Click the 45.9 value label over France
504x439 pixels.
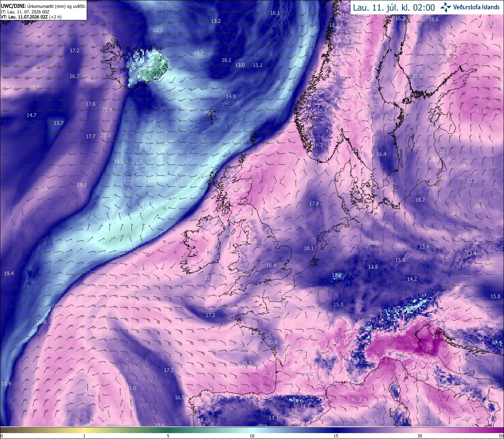(x=340, y=340)
